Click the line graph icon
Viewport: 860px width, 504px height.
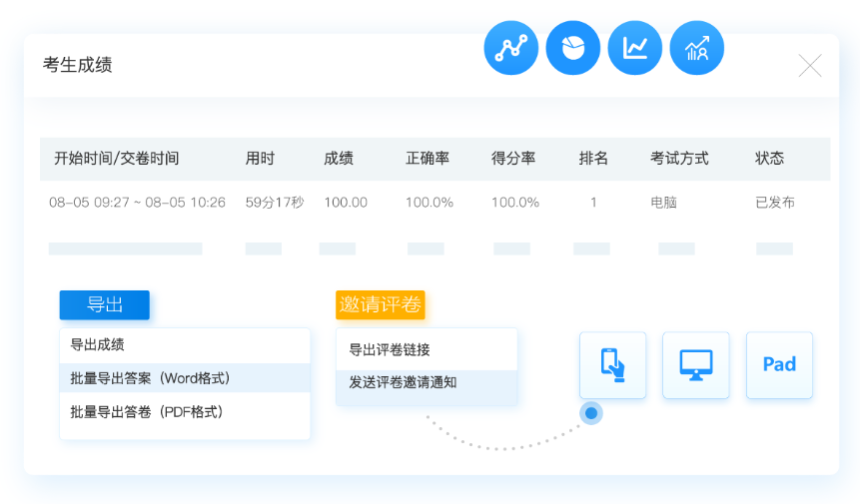511,48
